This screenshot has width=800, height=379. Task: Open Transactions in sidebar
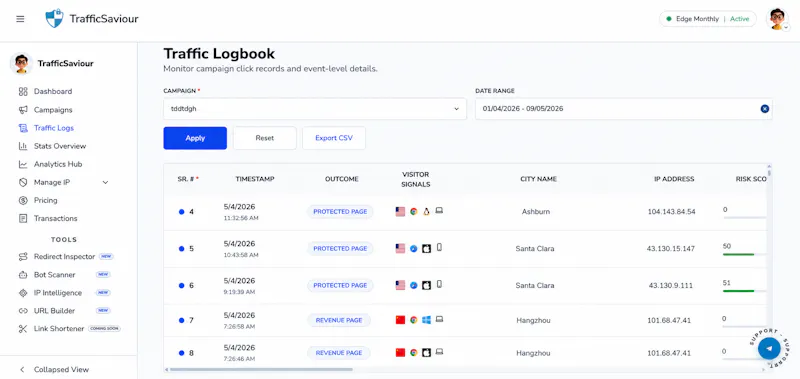click(56, 218)
